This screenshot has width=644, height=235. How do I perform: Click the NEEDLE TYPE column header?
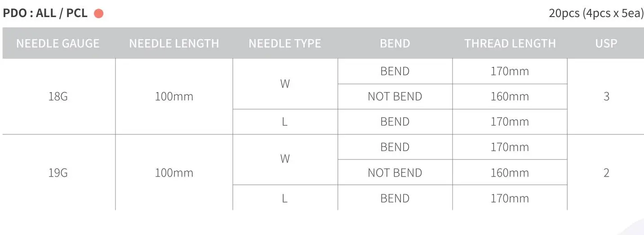[285, 44]
